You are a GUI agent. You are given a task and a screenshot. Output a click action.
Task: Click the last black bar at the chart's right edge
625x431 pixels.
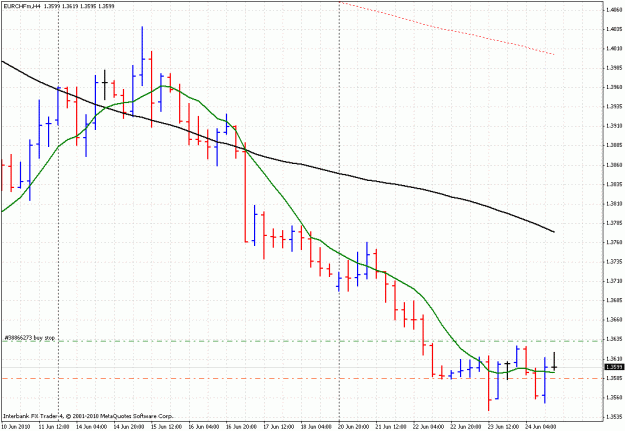tap(554, 361)
